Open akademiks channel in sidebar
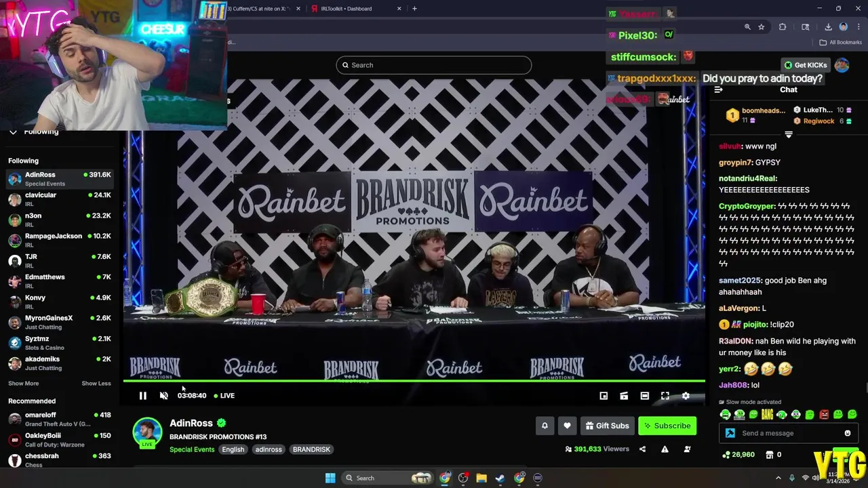868x488 pixels. coord(60,363)
